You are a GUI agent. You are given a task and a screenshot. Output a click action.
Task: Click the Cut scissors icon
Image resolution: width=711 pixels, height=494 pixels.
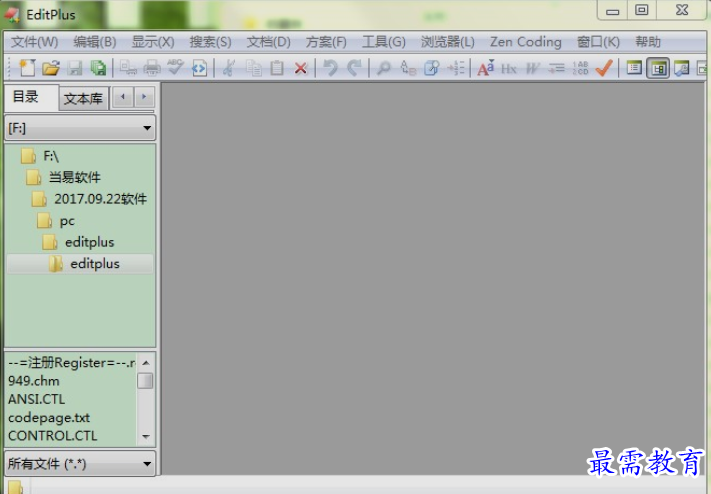click(229, 68)
